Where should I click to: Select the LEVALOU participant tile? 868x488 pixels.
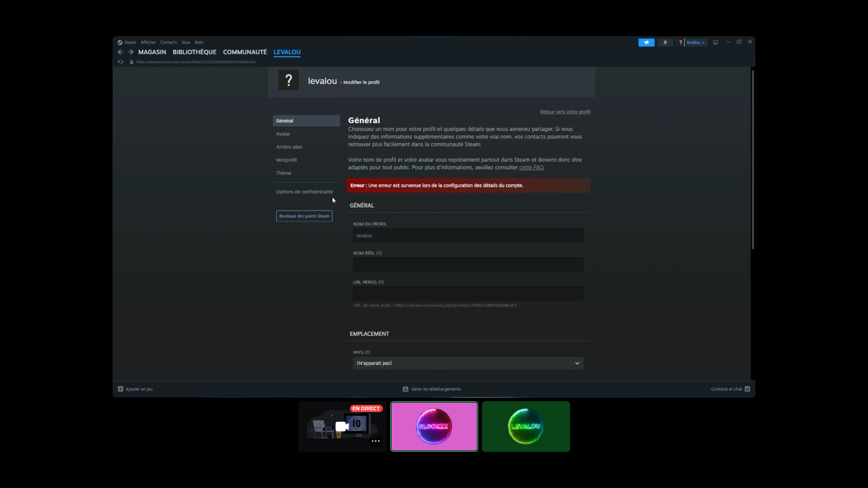point(526,427)
